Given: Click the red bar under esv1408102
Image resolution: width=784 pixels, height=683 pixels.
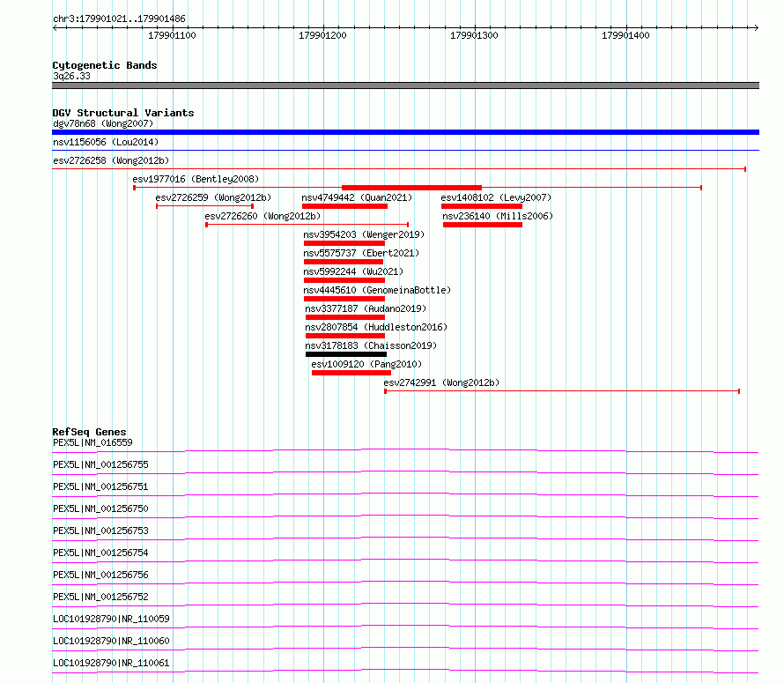Looking at the screenshot, I should point(482,206).
